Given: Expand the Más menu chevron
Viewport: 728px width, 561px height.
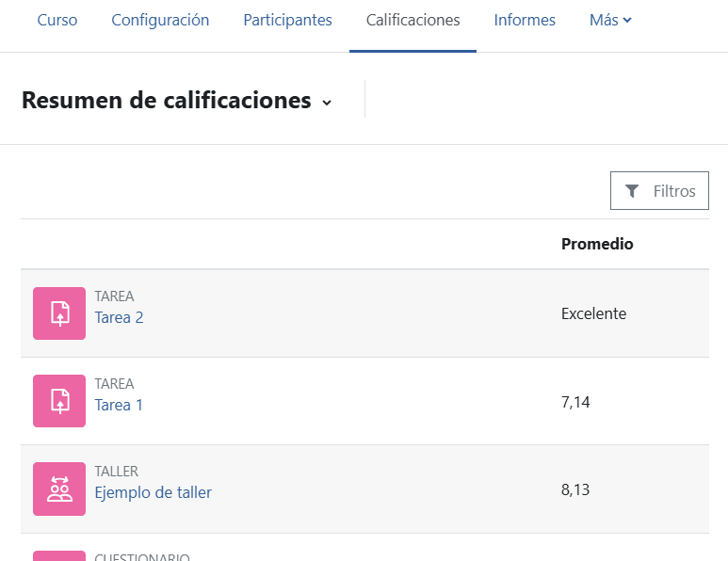Looking at the screenshot, I should (627, 20).
